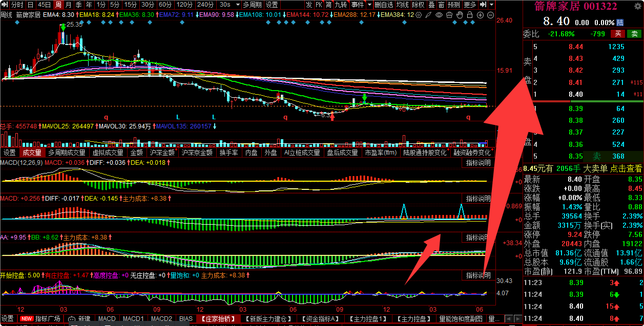This screenshot has height=326, width=644.
Task: Select the 45日 period
Action: pos(45,5)
